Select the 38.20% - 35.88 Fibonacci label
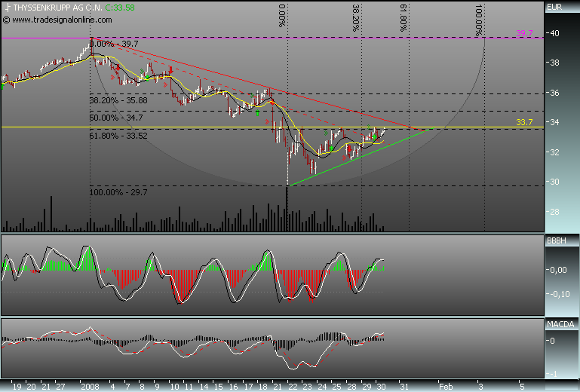580x392 pixels. (118, 100)
